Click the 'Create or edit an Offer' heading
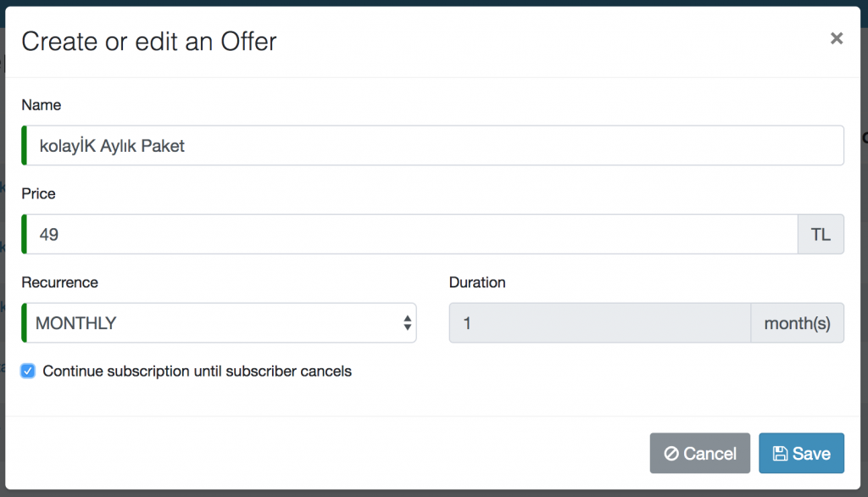The height and width of the screenshot is (497, 868). (x=149, y=42)
